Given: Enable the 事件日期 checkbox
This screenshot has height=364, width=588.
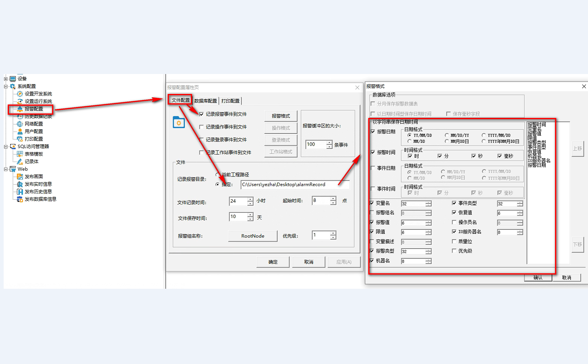Looking at the screenshot, I should click(x=373, y=168).
